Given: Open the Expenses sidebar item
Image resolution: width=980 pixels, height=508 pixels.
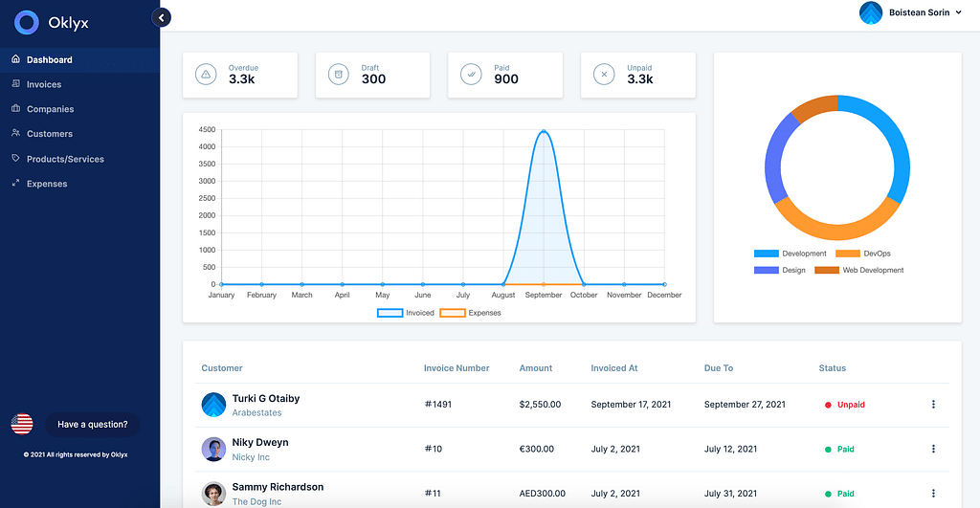Looking at the screenshot, I should tap(47, 184).
